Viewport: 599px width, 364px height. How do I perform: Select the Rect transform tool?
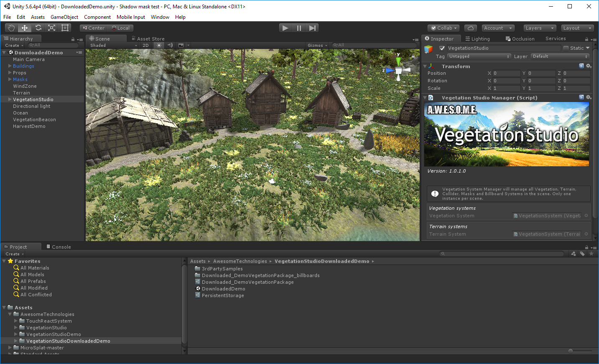65,28
